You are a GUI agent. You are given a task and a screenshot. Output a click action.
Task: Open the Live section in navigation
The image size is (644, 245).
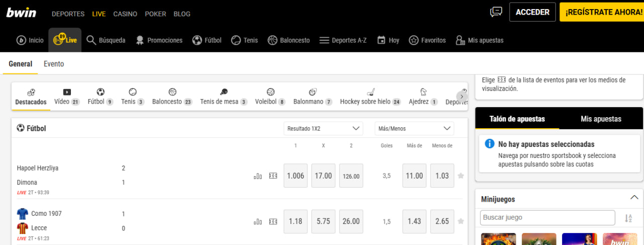(x=65, y=40)
